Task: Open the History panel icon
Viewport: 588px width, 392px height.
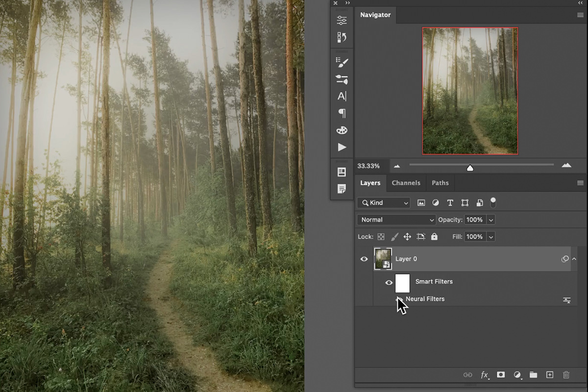Action: (342, 37)
